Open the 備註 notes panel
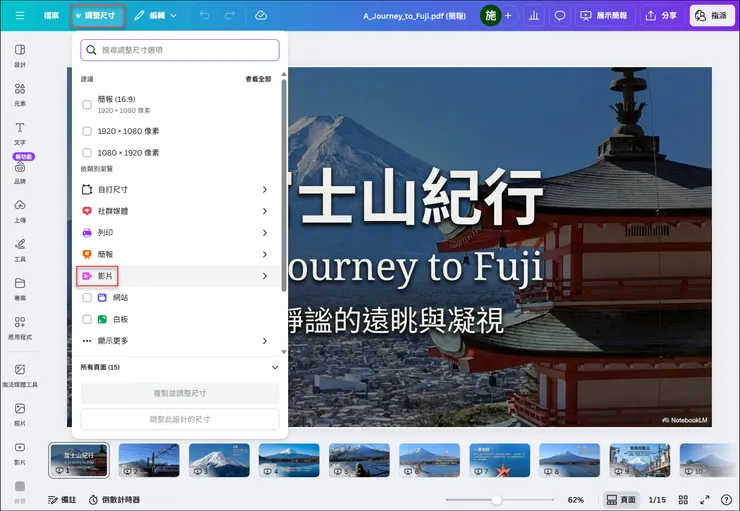Viewport: 740px width, 511px height. (62, 500)
